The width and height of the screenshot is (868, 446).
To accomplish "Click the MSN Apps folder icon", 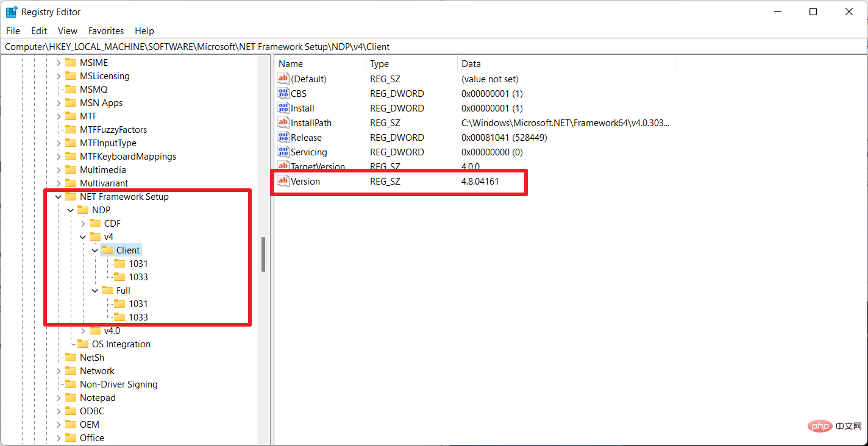I will [x=71, y=102].
